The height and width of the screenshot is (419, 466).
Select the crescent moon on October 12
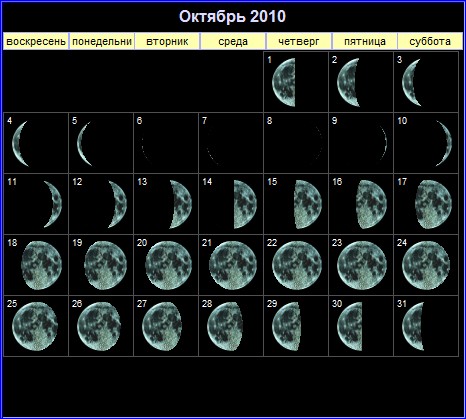[x=118, y=204]
